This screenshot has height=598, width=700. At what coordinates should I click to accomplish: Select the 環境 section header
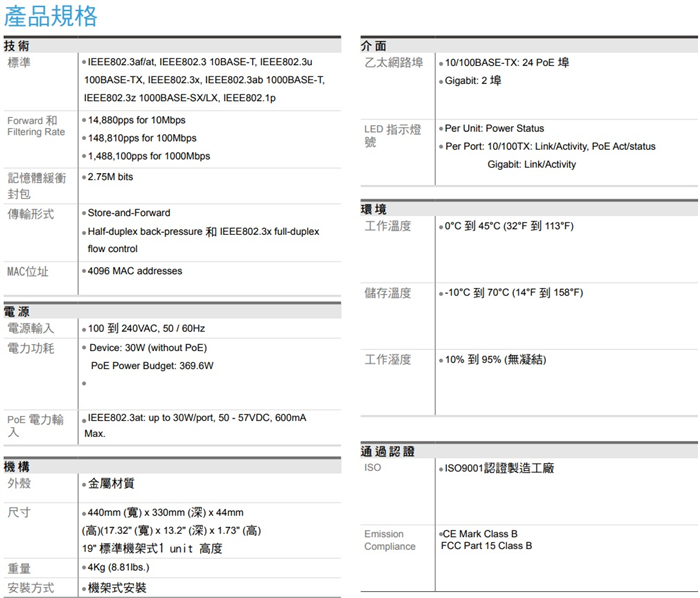[x=374, y=208]
